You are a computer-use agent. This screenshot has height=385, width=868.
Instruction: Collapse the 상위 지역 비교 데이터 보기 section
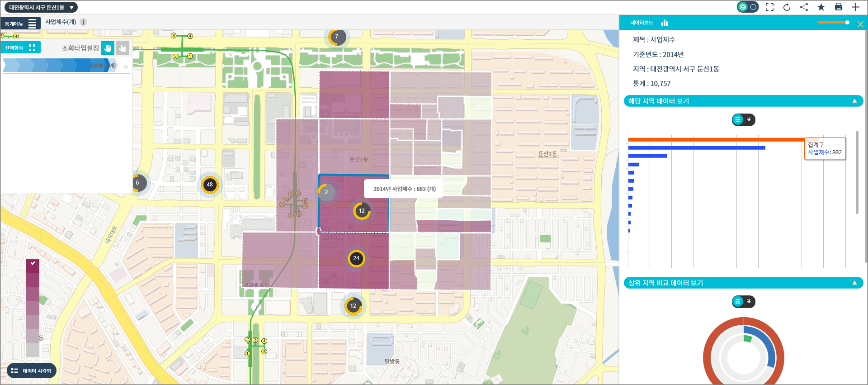point(854,283)
